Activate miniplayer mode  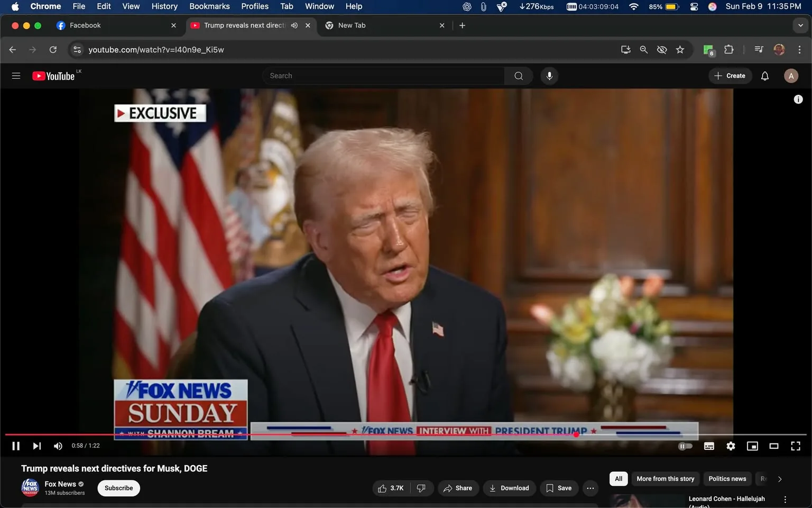752,446
